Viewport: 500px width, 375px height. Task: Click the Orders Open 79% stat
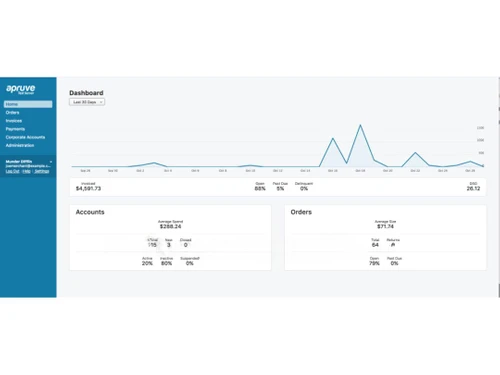coord(374,261)
